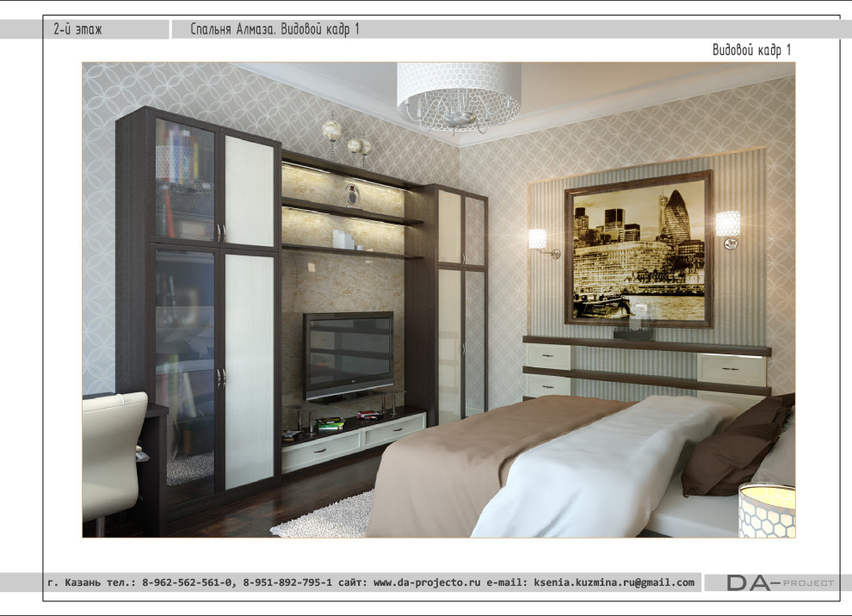
Task: Click the right wall sconce beside the picture
Action: pyautogui.click(x=728, y=227)
